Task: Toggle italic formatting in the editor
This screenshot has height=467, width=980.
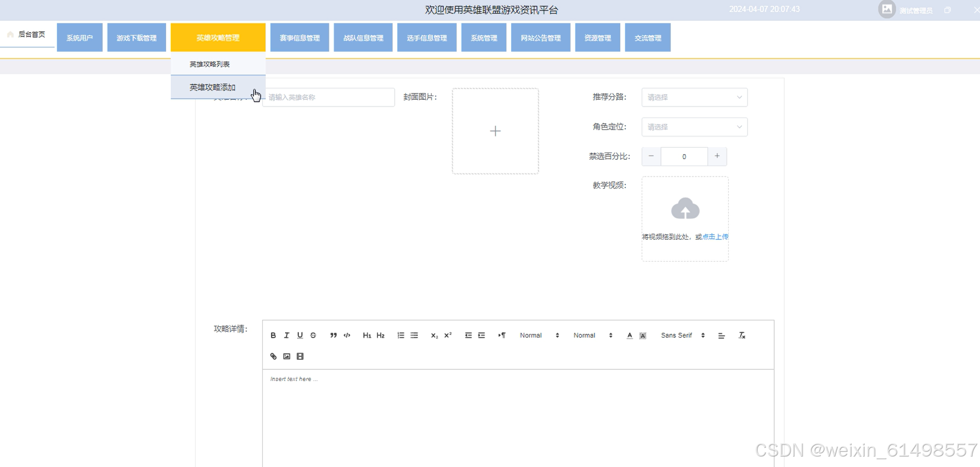Action: pyautogui.click(x=287, y=335)
